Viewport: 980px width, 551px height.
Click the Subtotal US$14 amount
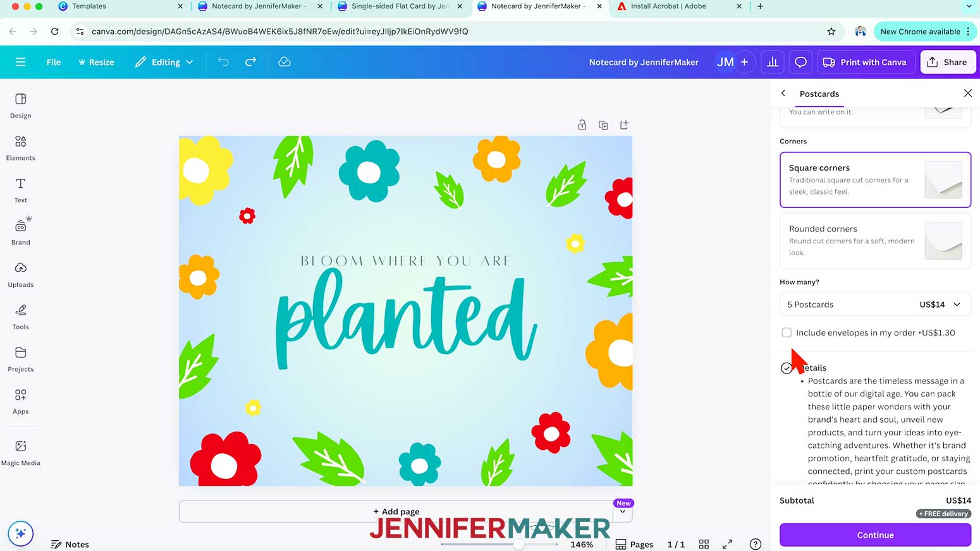(958, 500)
